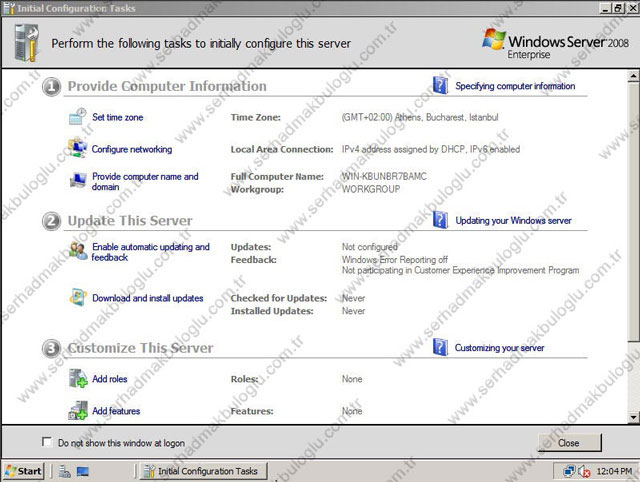Click the Provide computer name monitor icon
Viewport: 640px width, 482px height.
click(78, 180)
